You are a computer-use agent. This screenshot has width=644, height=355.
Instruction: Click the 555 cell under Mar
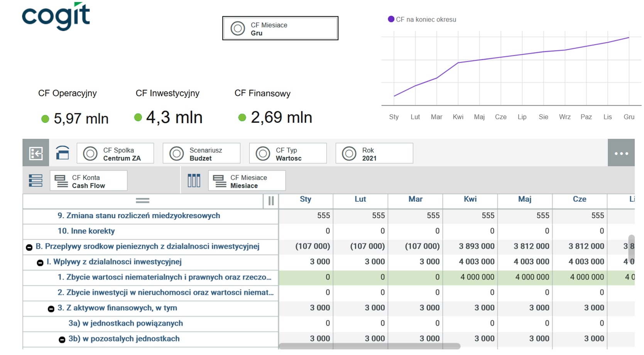[x=415, y=216]
